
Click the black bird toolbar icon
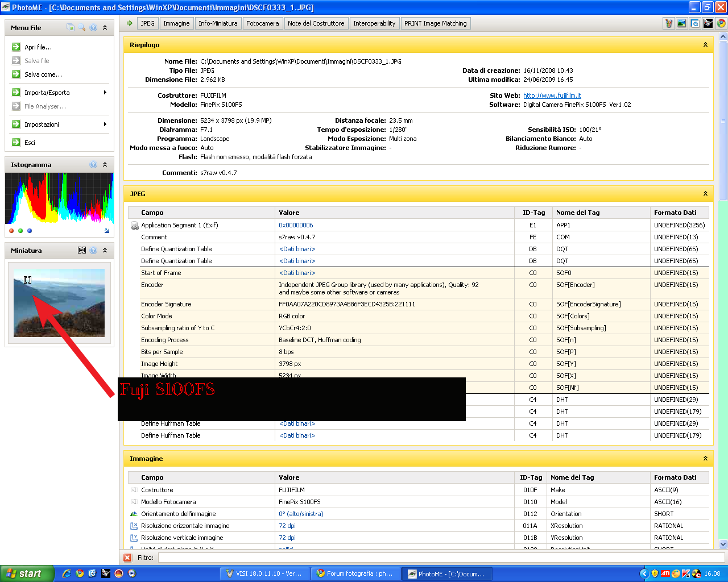708,23
